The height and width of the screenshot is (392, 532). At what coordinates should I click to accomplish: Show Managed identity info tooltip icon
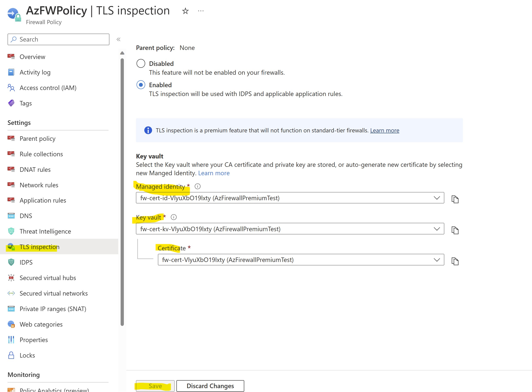tap(197, 186)
